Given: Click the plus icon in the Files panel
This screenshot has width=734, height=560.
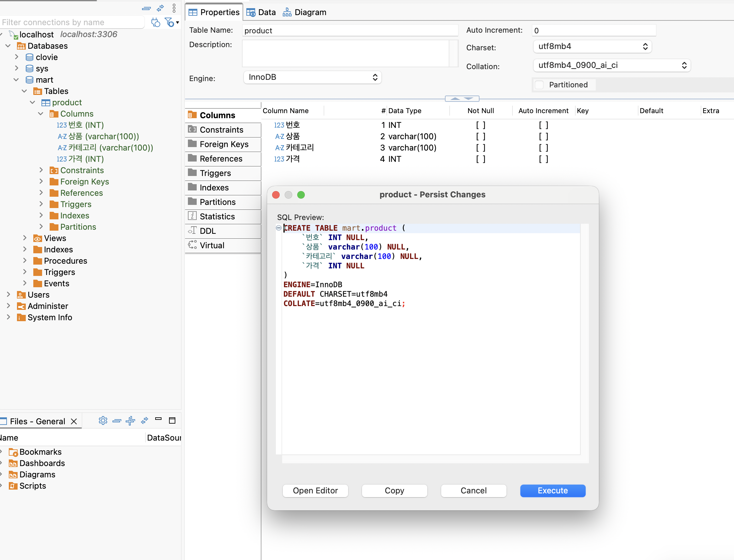Looking at the screenshot, I should coord(130,421).
